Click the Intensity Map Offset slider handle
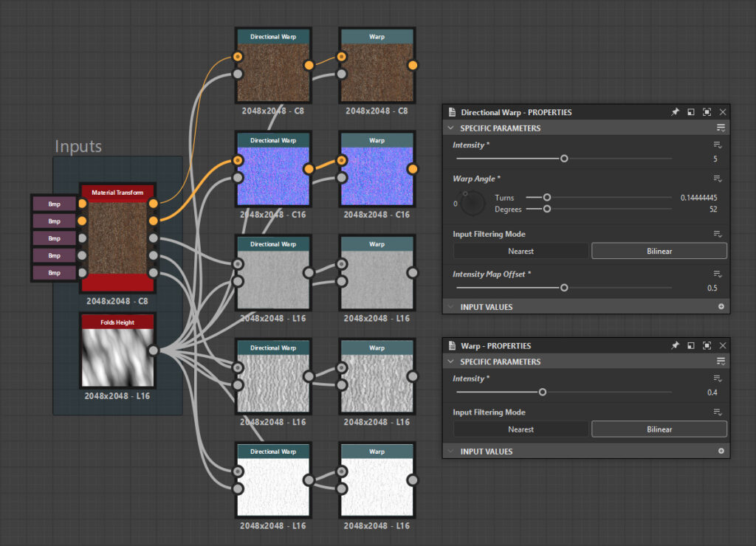 tap(564, 288)
